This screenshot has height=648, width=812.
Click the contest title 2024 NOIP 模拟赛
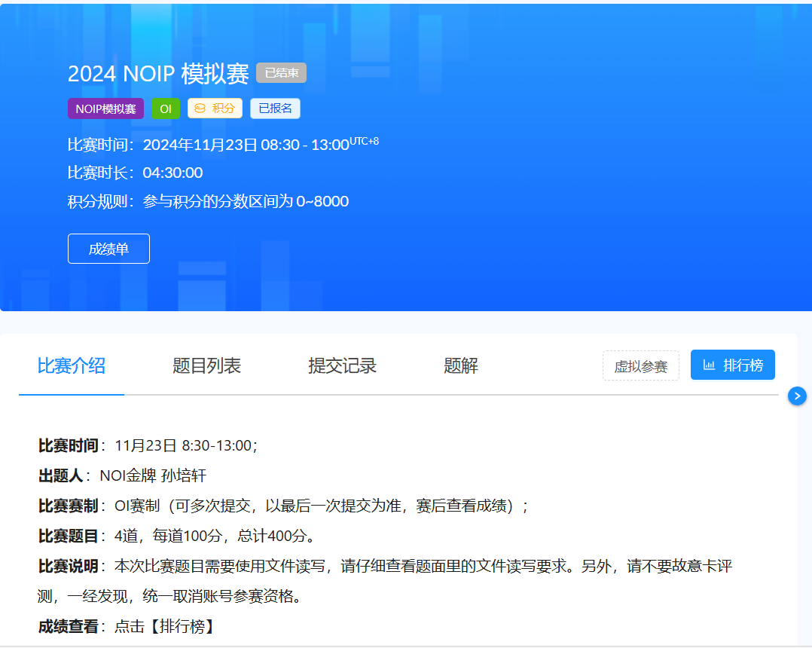[x=158, y=74]
